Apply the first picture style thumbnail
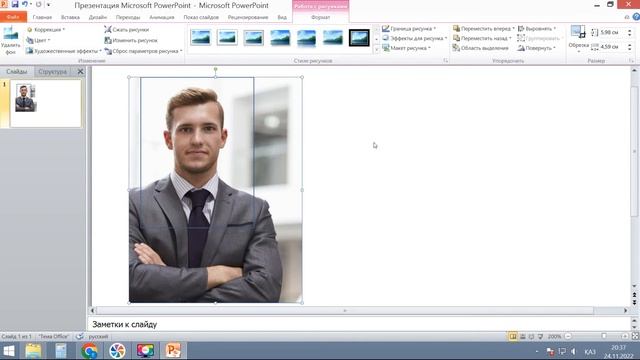Viewport: 640px width, 360px height. click(201, 38)
